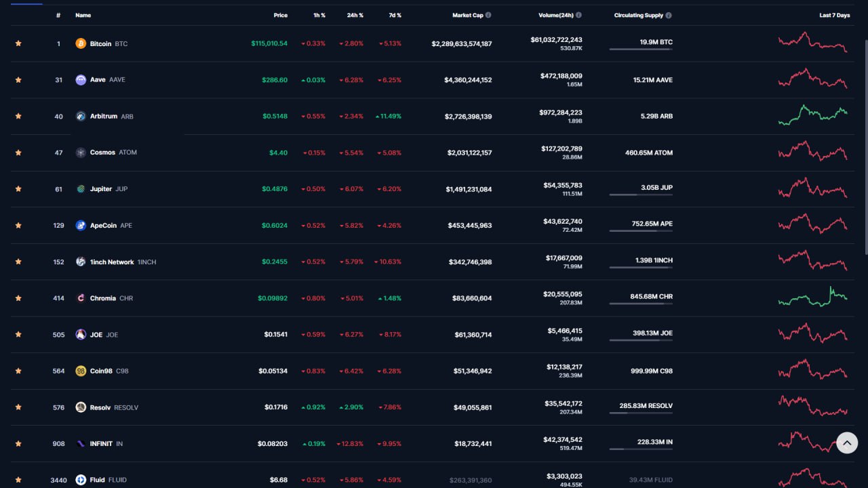The height and width of the screenshot is (488, 868).
Task: Click the Jupiter JUP logo icon
Action: coord(81,189)
